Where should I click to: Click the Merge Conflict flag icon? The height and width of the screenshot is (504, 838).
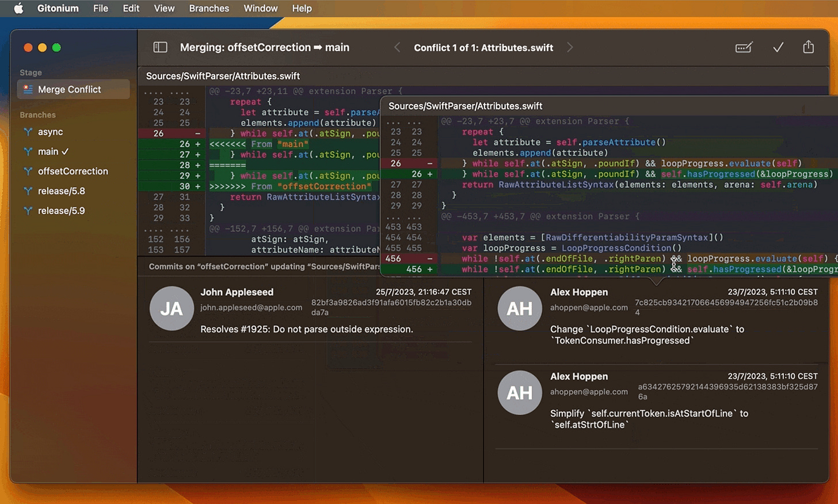coord(28,89)
